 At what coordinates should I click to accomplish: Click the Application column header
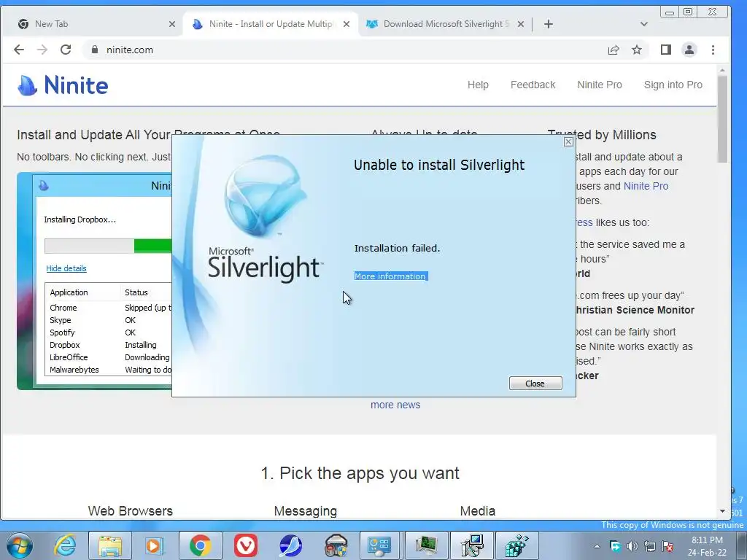[69, 292]
